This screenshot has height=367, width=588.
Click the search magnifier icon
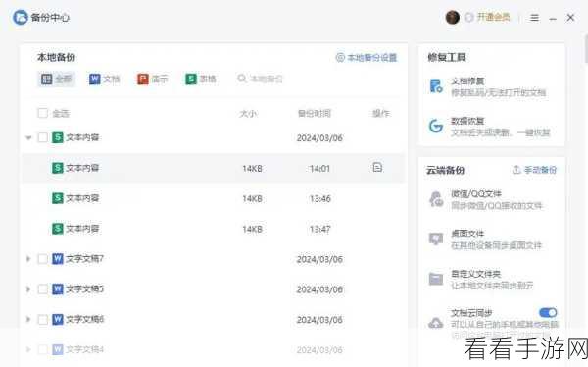pyautogui.click(x=242, y=79)
